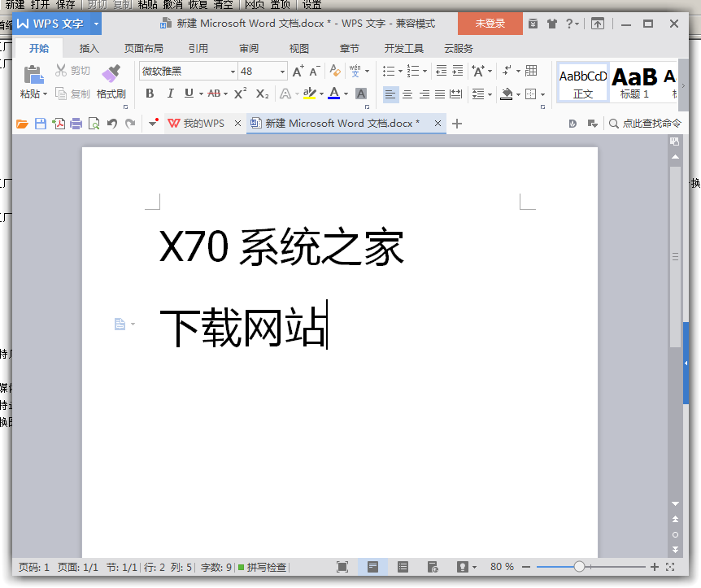Viewport: 701px width, 588px height.
Task: Adjust the zoom slider handle
Action: pos(579,567)
